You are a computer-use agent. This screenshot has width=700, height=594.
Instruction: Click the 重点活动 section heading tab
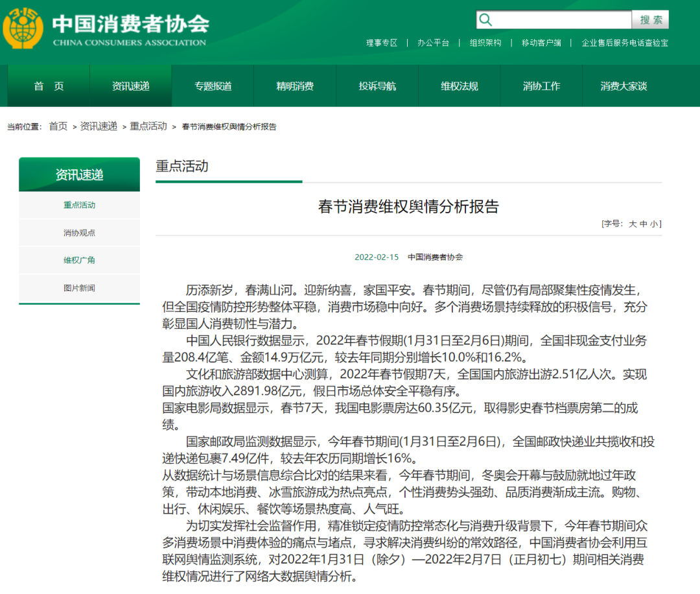point(182,166)
